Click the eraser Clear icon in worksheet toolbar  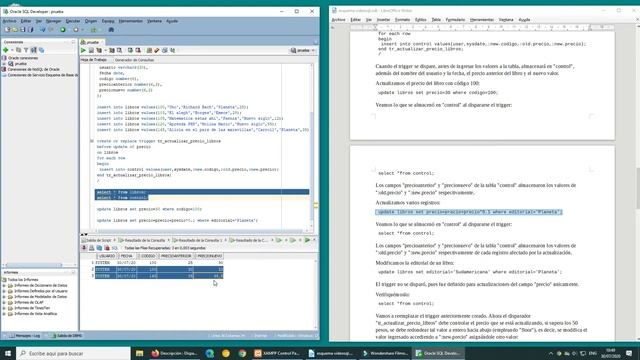(157, 50)
